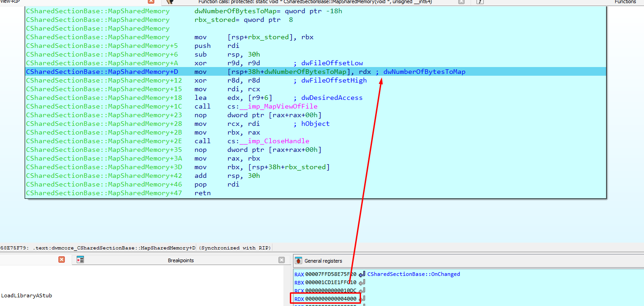
Task: Click the RBX register label
Action: point(299,282)
